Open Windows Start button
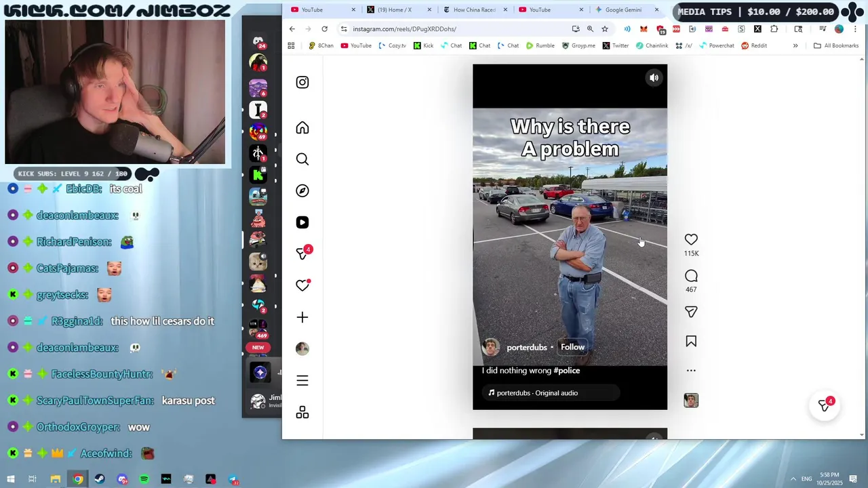868x488 pixels. pyautogui.click(x=10, y=479)
